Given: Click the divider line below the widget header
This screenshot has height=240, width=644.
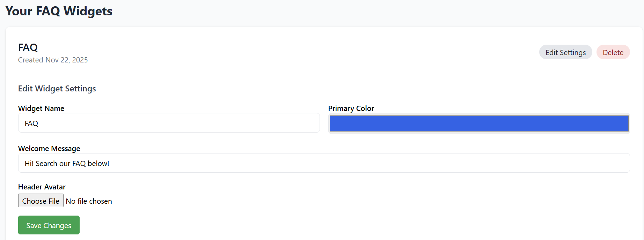Looking at the screenshot, I should (324, 73).
